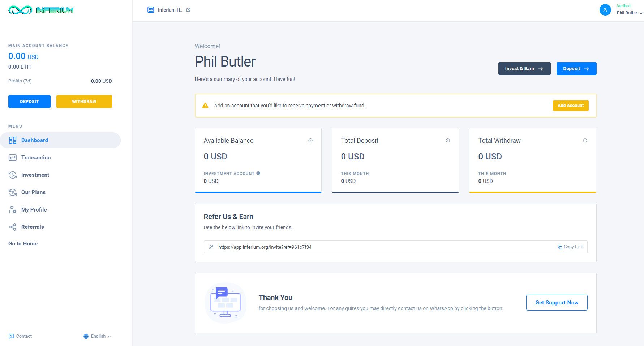The image size is (644, 346).
Task: Click the My Profile user-gear icon
Action: click(x=13, y=210)
